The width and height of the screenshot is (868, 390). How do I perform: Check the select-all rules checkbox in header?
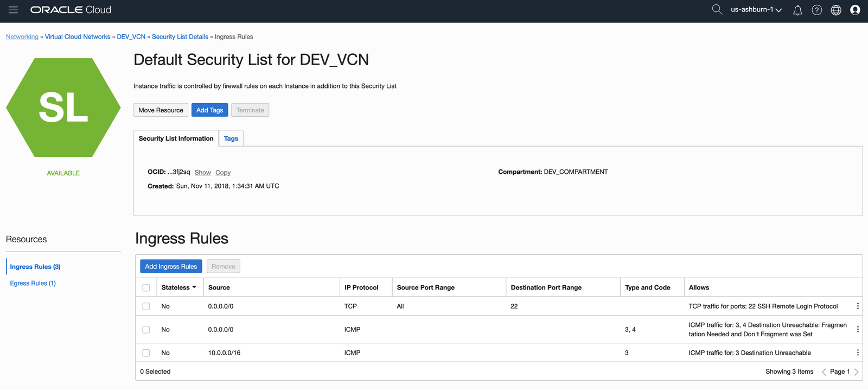click(146, 288)
